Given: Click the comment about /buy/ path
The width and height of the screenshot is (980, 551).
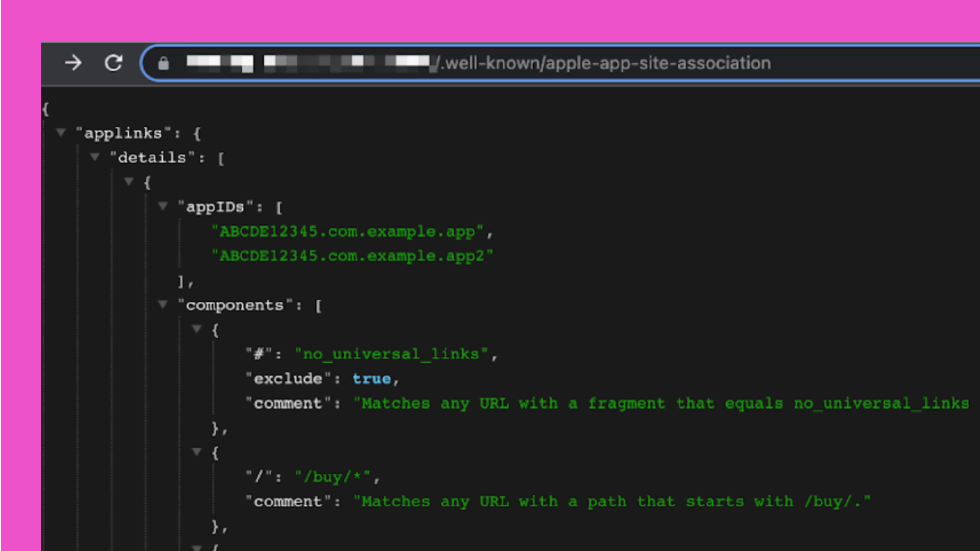Looking at the screenshot, I should click(612, 502).
